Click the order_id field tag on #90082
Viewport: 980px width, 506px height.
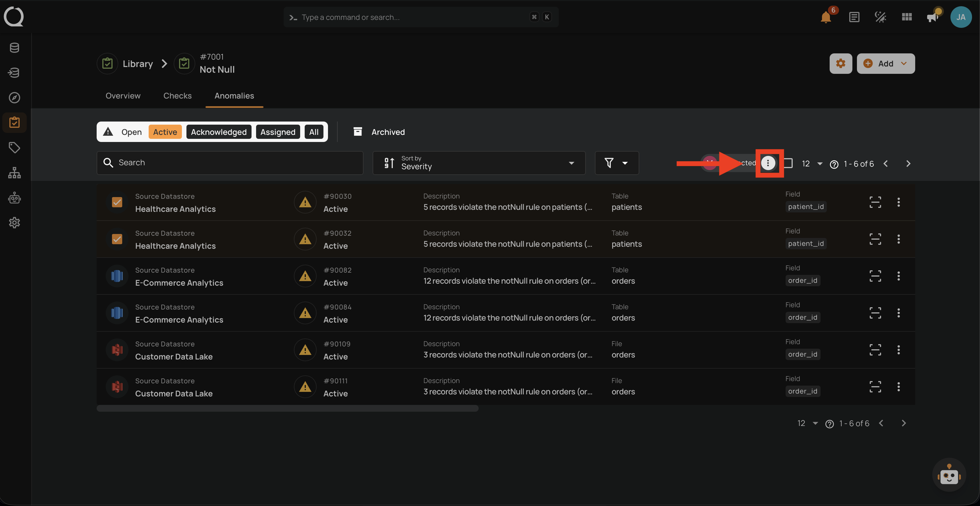tap(803, 281)
